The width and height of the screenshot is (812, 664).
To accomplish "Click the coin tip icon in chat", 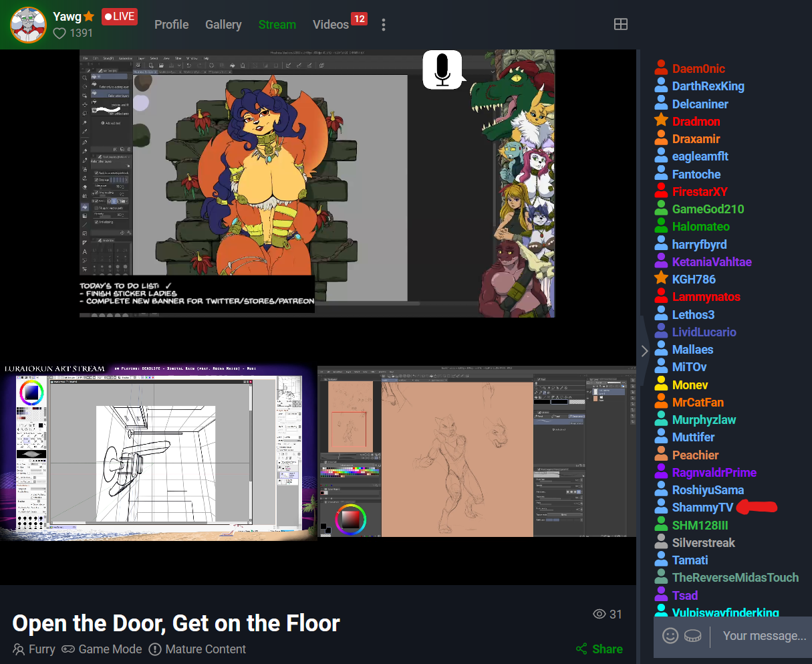I will 693,636.
